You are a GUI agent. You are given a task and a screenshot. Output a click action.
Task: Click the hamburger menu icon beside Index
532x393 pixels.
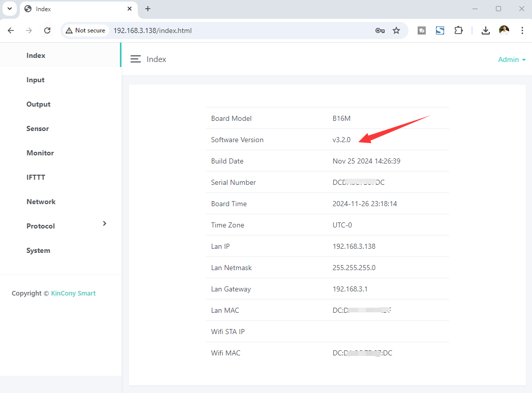135,59
